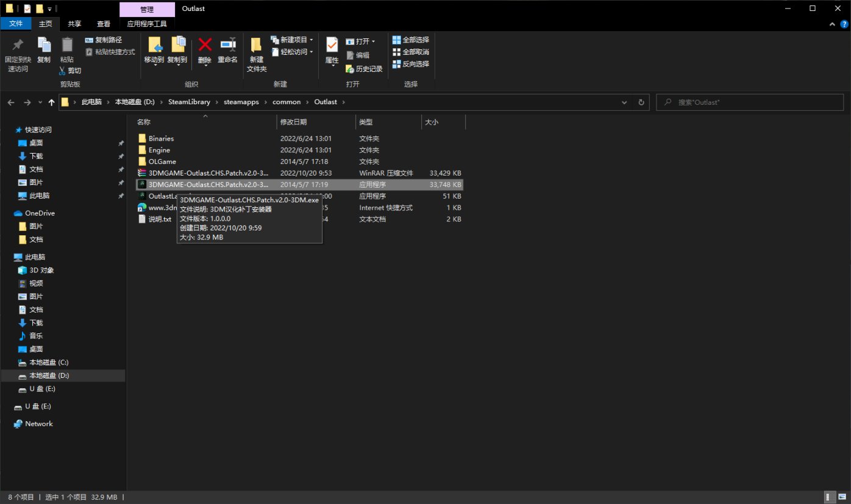Open 属性 properties icon
The height and width of the screenshot is (504, 851).
[332, 44]
